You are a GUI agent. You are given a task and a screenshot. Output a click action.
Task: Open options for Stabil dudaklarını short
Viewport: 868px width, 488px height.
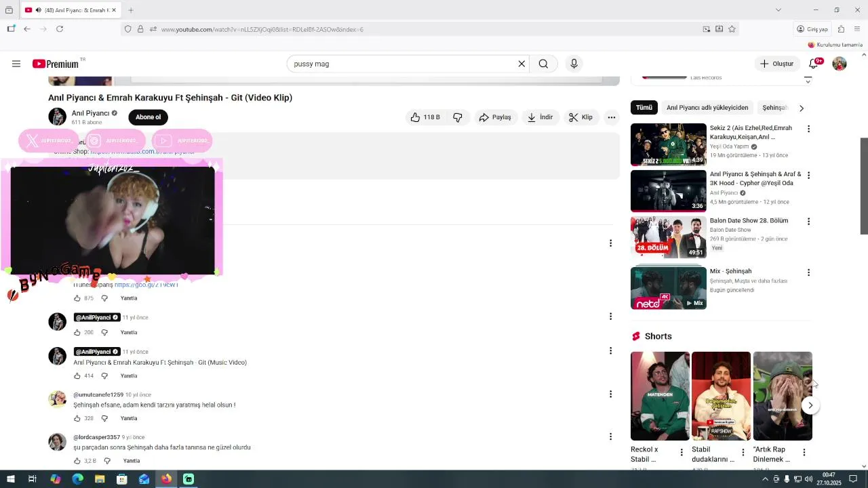[743, 452]
